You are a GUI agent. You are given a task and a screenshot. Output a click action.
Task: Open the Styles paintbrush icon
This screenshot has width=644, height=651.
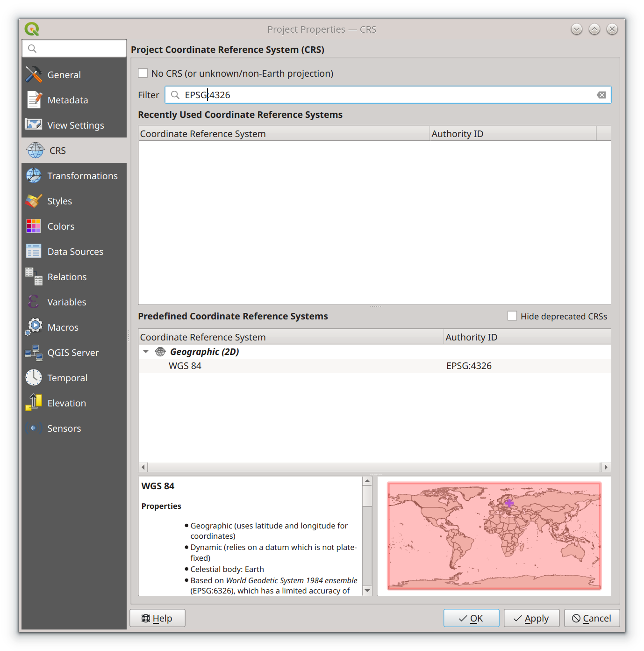(x=34, y=201)
